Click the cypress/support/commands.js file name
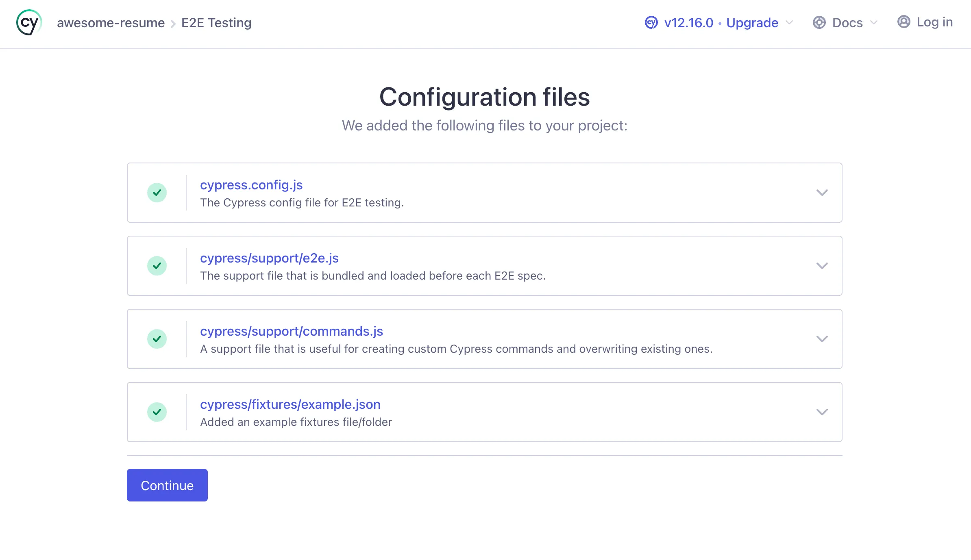 point(292,331)
